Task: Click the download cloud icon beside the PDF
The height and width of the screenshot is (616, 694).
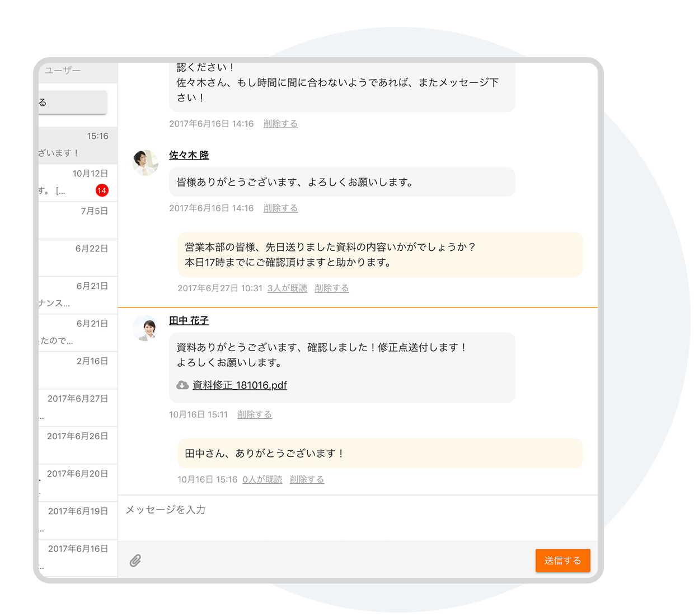Action: 182,385
